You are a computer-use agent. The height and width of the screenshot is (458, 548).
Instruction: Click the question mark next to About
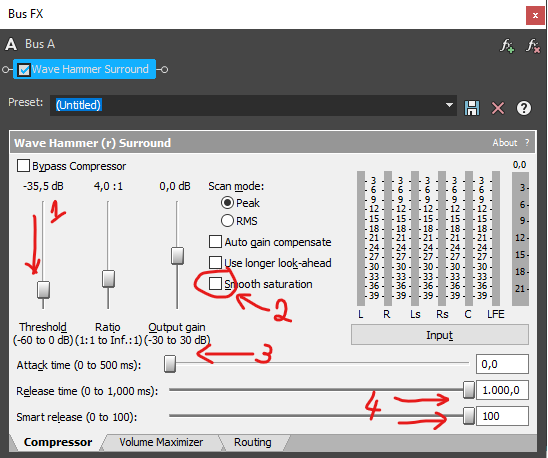(527, 143)
